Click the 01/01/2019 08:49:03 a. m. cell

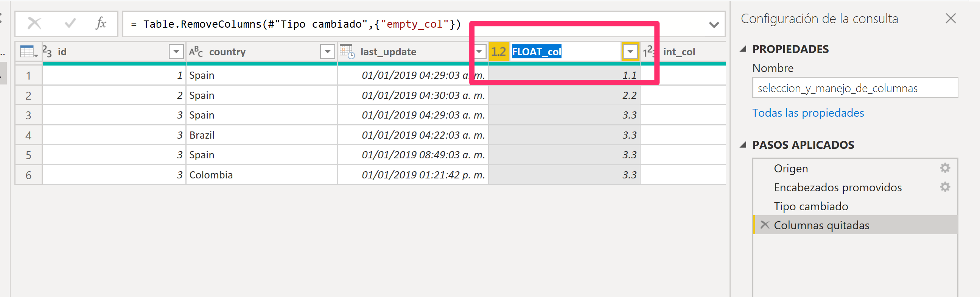[x=413, y=155]
